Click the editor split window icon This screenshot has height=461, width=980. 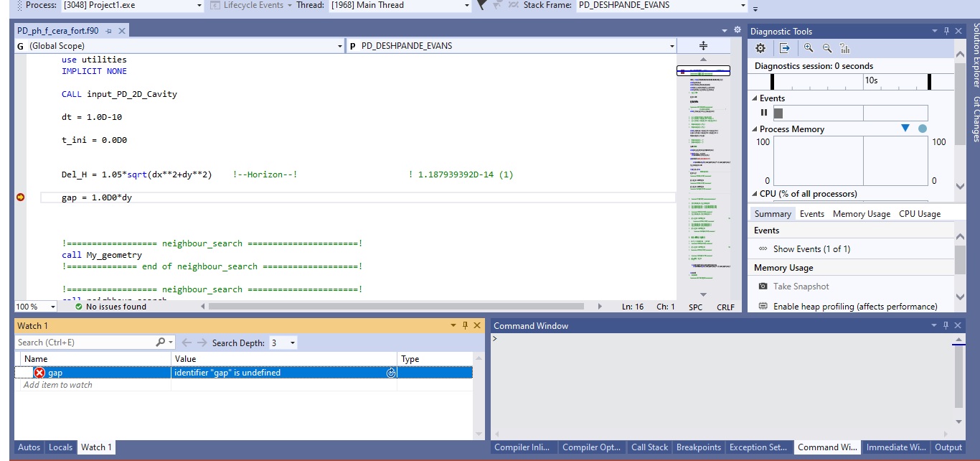[703, 45]
